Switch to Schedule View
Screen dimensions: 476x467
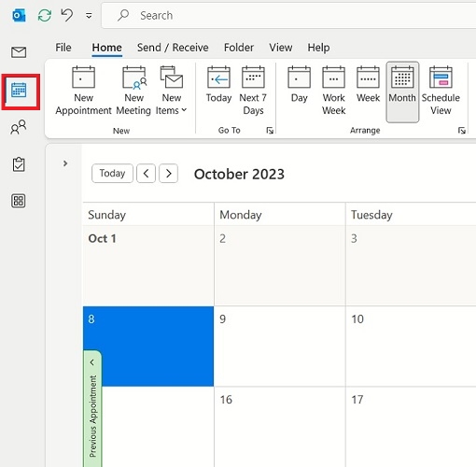coord(441,91)
